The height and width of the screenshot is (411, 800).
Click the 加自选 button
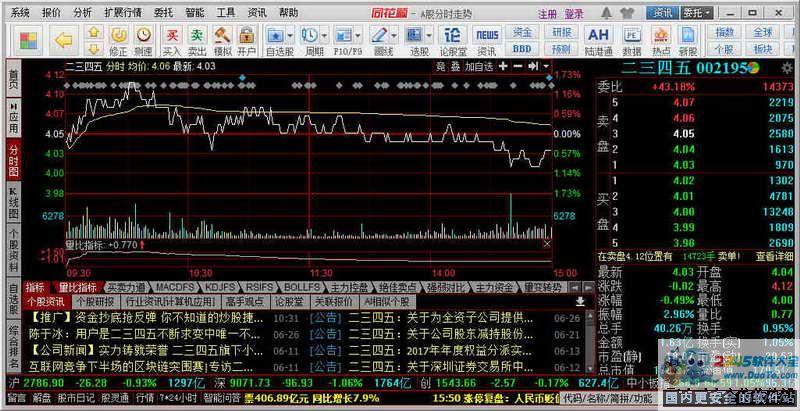click(479, 66)
